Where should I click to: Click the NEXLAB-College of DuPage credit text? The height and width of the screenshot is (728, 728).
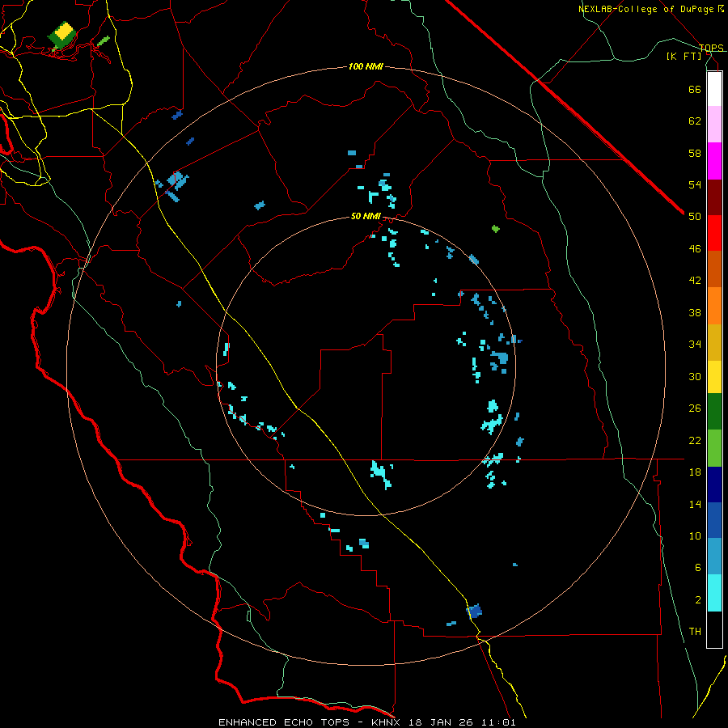[648, 9]
